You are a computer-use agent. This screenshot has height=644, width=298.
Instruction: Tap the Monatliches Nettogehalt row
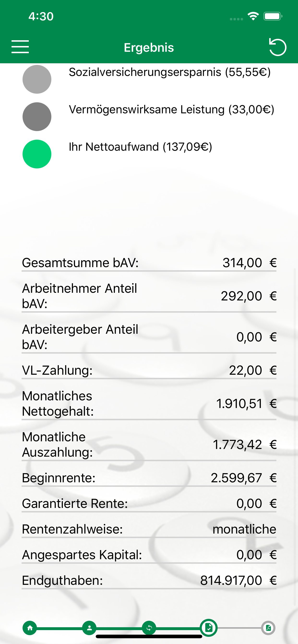tap(149, 403)
